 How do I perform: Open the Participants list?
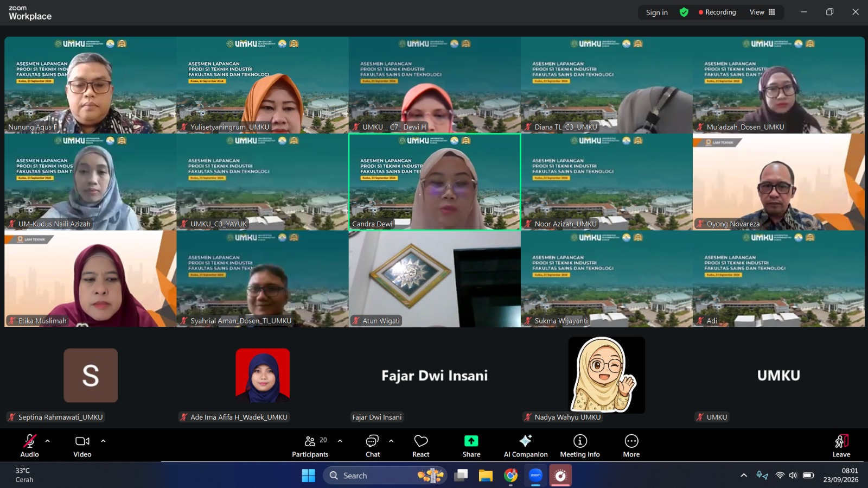point(310,446)
